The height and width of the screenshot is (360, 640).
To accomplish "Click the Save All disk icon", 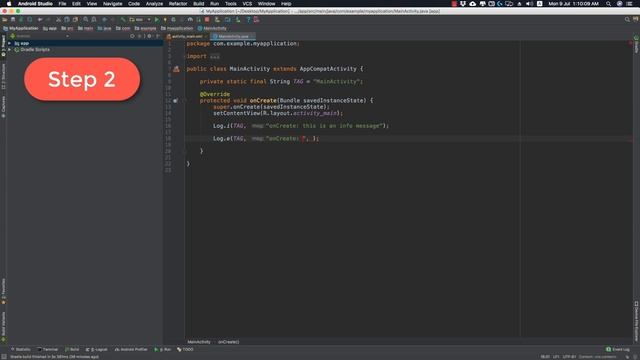I will click(13, 20).
